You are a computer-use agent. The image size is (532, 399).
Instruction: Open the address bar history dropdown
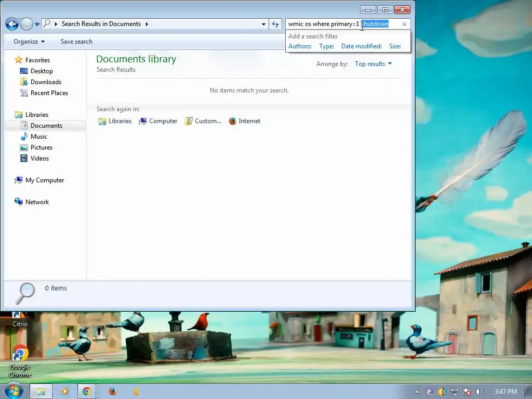point(263,24)
